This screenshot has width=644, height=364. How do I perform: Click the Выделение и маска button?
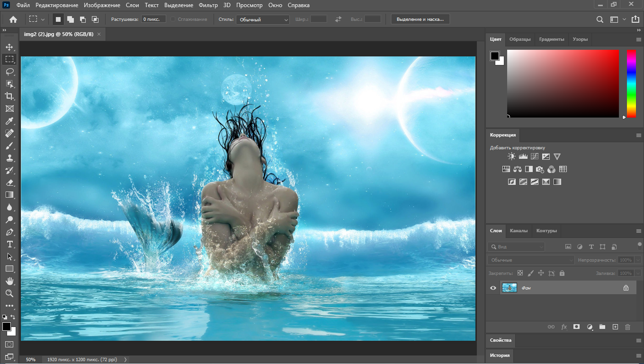(420, 19)
